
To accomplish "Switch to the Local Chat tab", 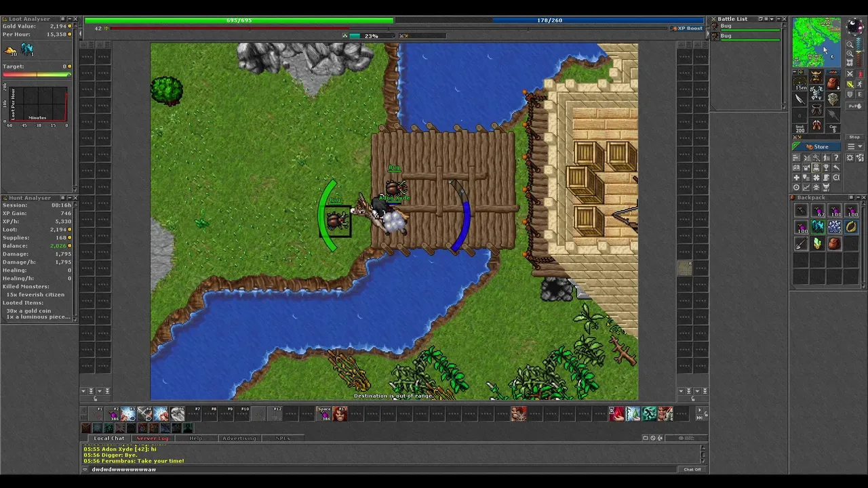I will pyautogui.click(x=109, y=439).
